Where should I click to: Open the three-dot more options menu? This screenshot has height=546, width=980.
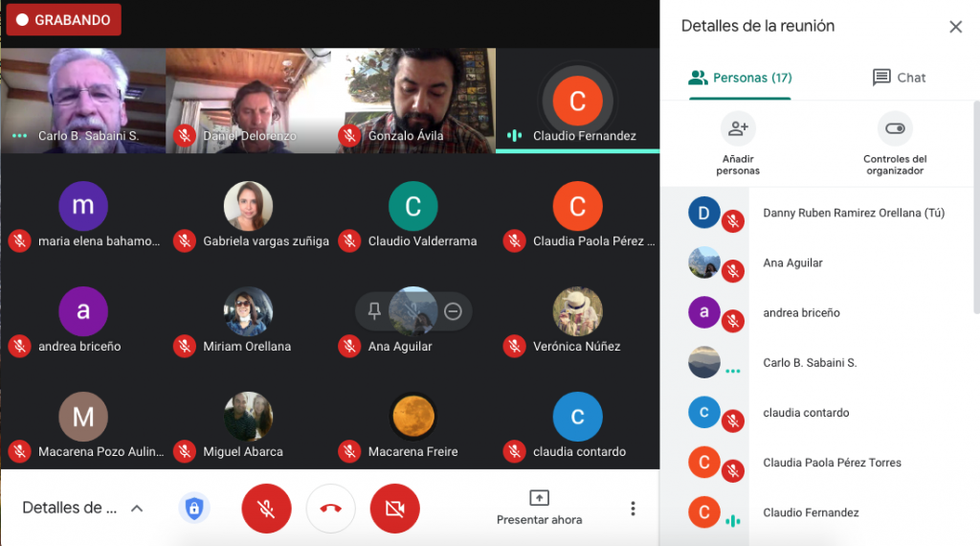point(634,509)
